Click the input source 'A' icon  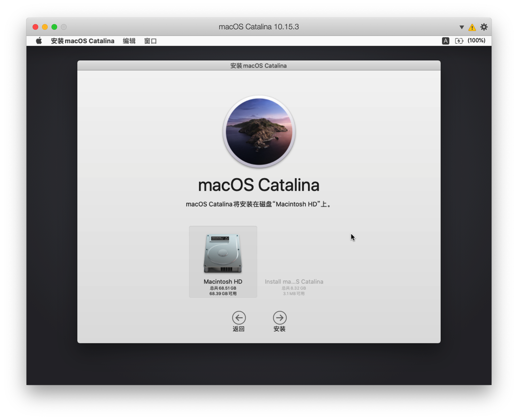446,41
